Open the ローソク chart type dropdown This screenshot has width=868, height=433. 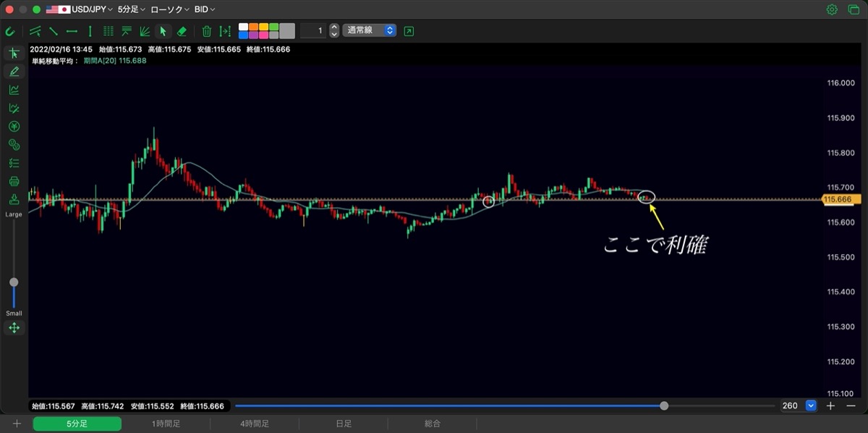point(170,9)
